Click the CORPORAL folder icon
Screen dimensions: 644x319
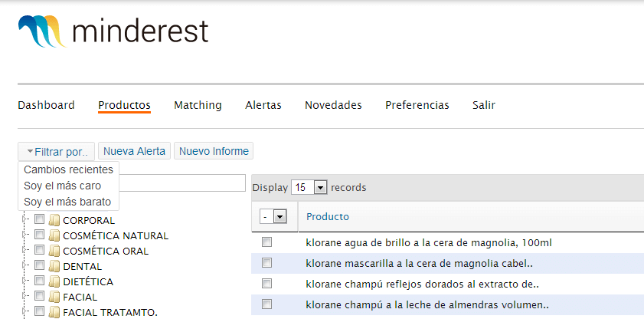54,220
